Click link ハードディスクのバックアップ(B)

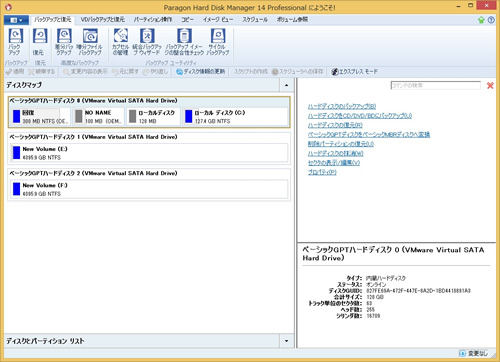tap(342, 106)
